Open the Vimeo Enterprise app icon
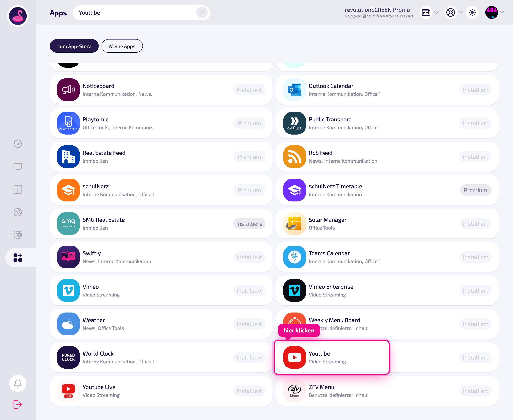Viewport: 513px width, 420px height. pos(294,290)
